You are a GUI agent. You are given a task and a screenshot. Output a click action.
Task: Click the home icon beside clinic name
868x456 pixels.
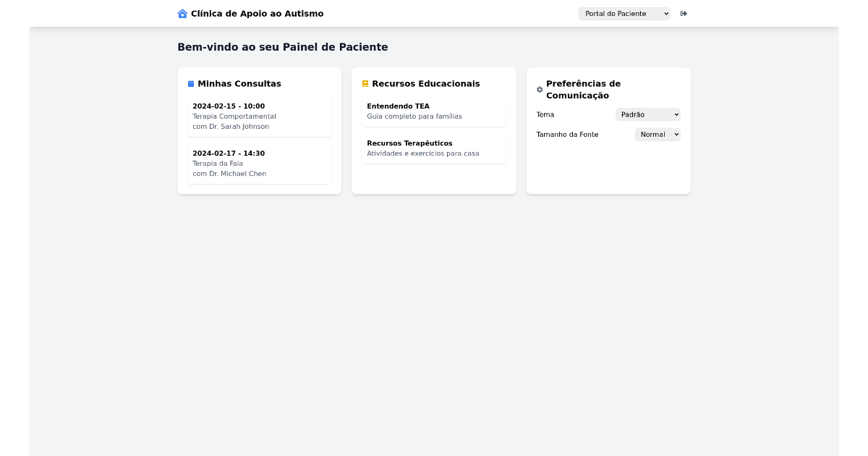pyautogui.click(x=182, y=13)
